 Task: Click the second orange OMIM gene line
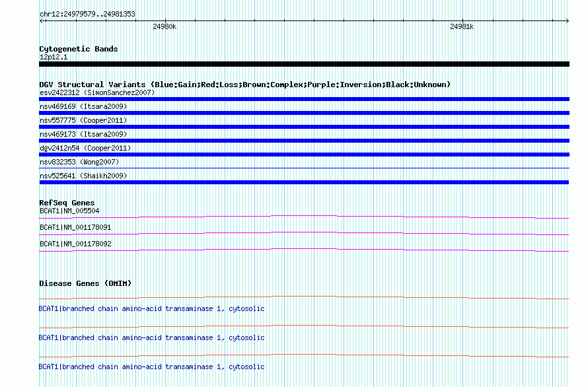point(304,326)
